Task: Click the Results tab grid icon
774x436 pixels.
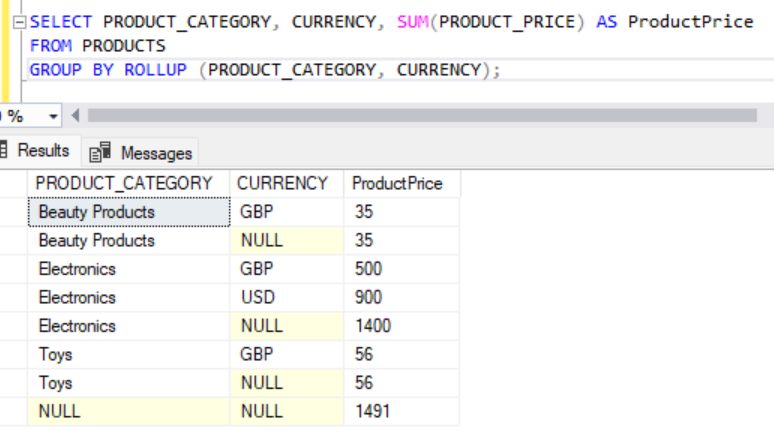Action: [4, 151]
